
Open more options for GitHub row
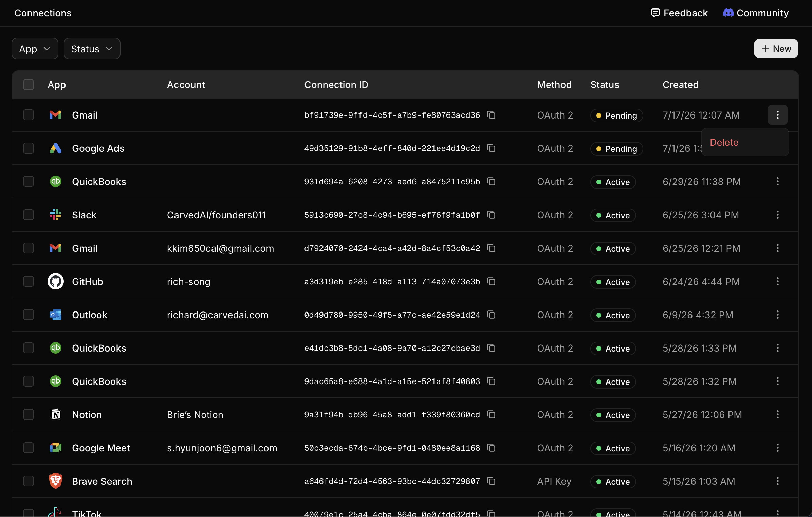click(x=777, y=282)
